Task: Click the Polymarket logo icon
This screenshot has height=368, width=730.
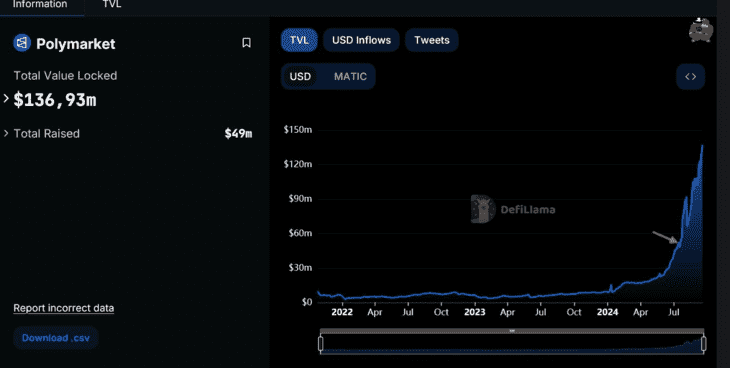Action: (22, 43)
